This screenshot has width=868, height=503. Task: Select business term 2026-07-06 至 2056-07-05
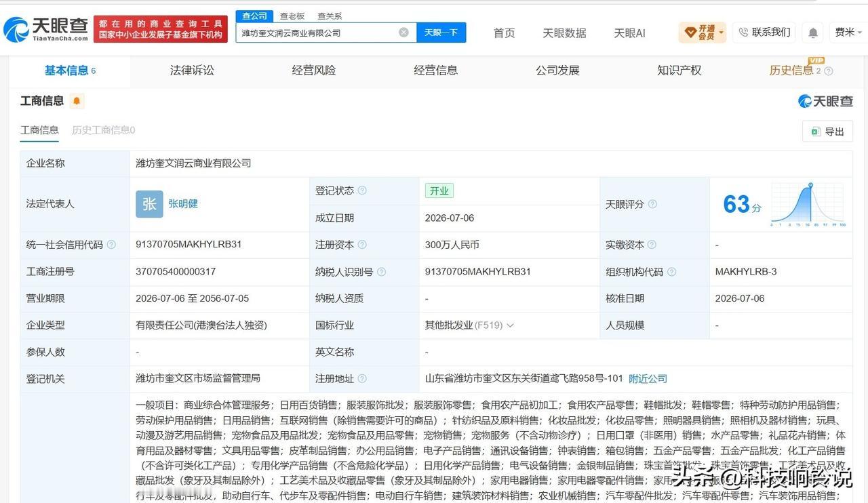(x=192, y=298)
